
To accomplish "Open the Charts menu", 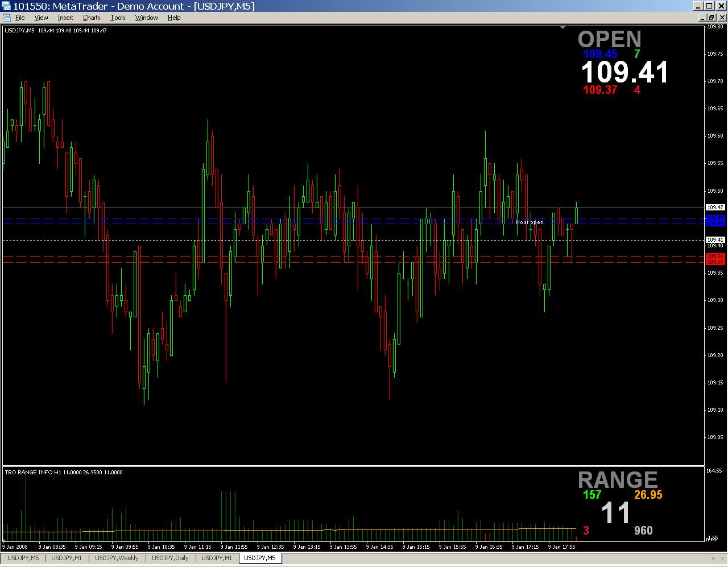I will click(92, 18).
